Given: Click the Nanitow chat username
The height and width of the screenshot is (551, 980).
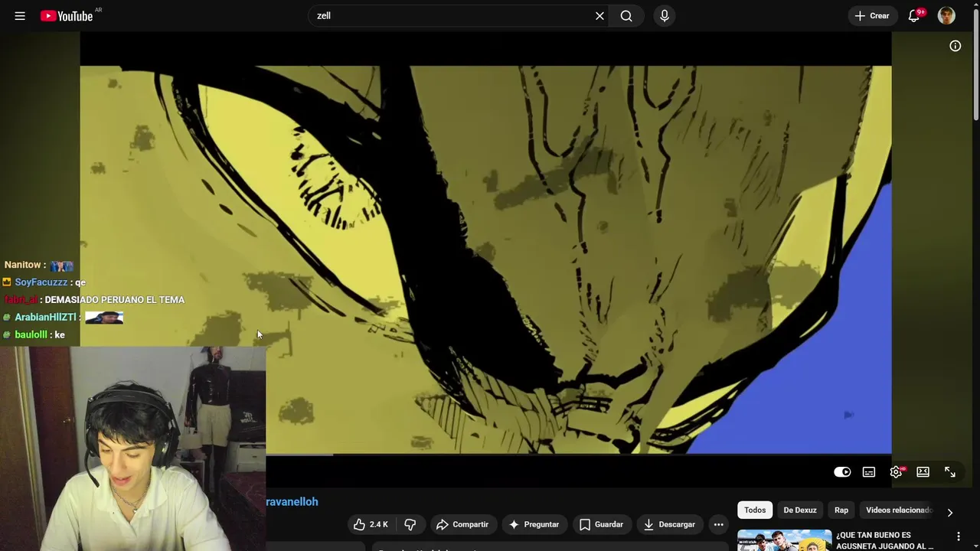Looking at the screenshot, I should (x=23, y=265).
